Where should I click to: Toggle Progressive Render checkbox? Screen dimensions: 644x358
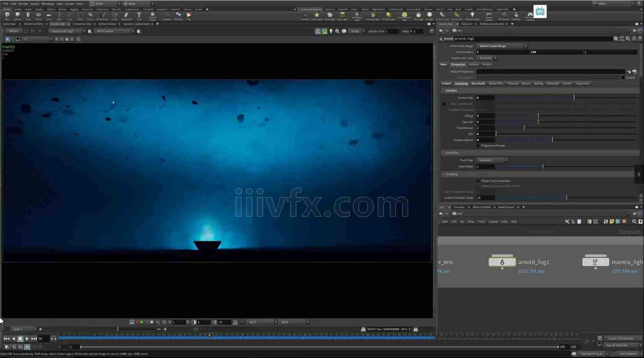point(478,145)
